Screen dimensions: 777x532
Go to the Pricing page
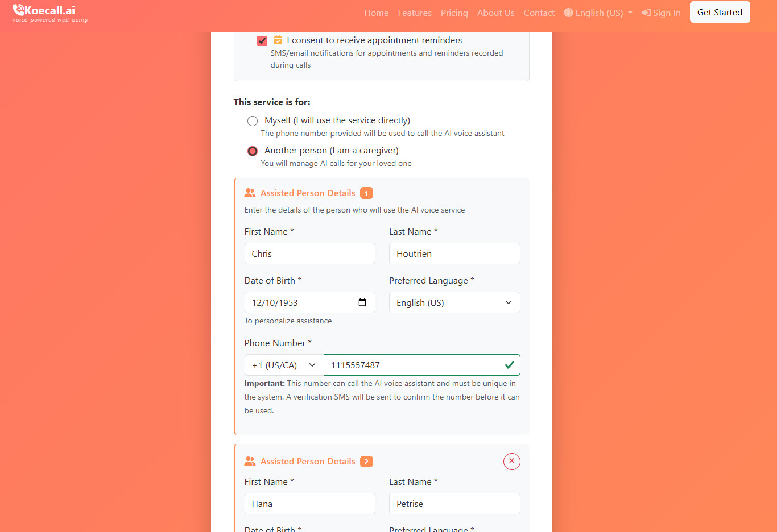point(454,13)
